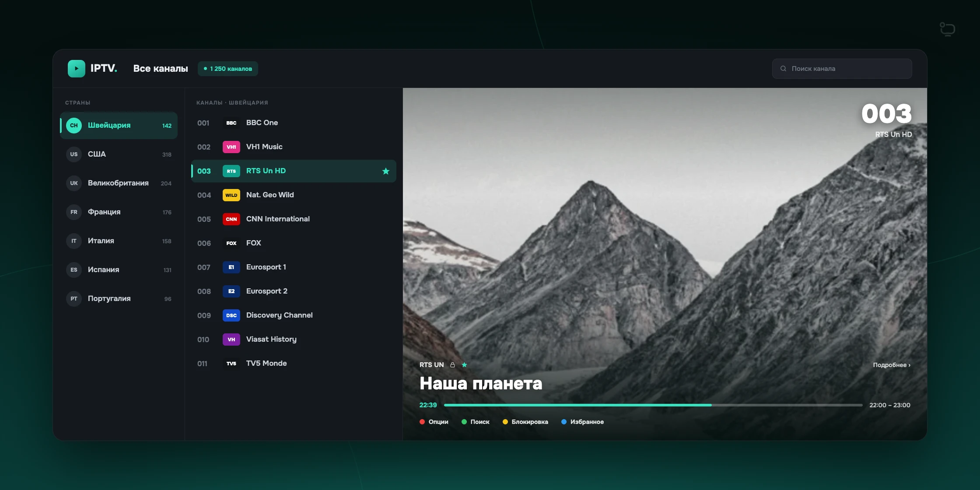The width and height of the screenshot is (980, 490).
Task: Select channel Nat. Geo Wild
Action: pyautogui.click(x=294, y=195)
